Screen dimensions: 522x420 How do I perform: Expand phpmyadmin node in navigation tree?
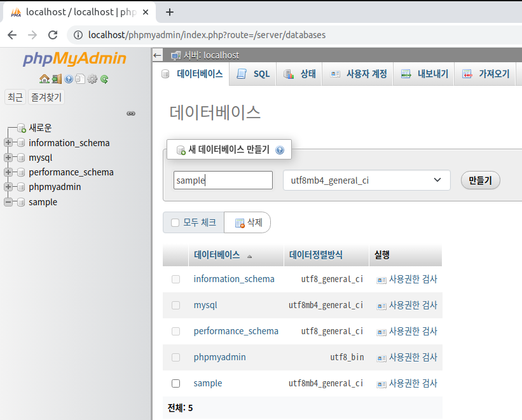coord(8,187)
